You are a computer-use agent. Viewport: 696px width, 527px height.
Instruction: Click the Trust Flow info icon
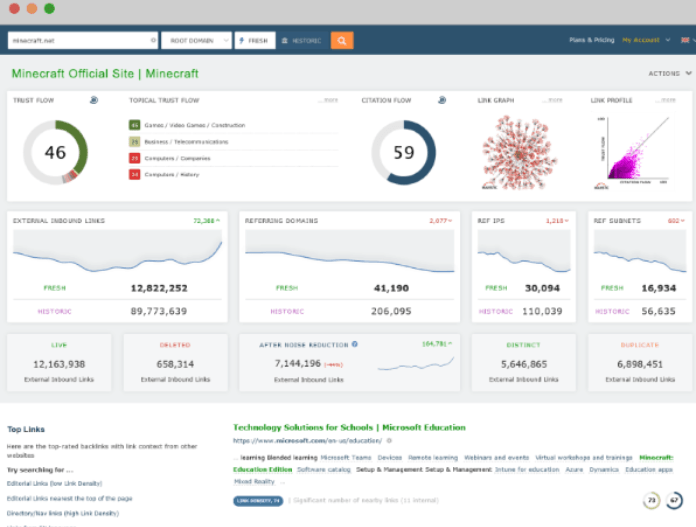[x=94, y=100]
